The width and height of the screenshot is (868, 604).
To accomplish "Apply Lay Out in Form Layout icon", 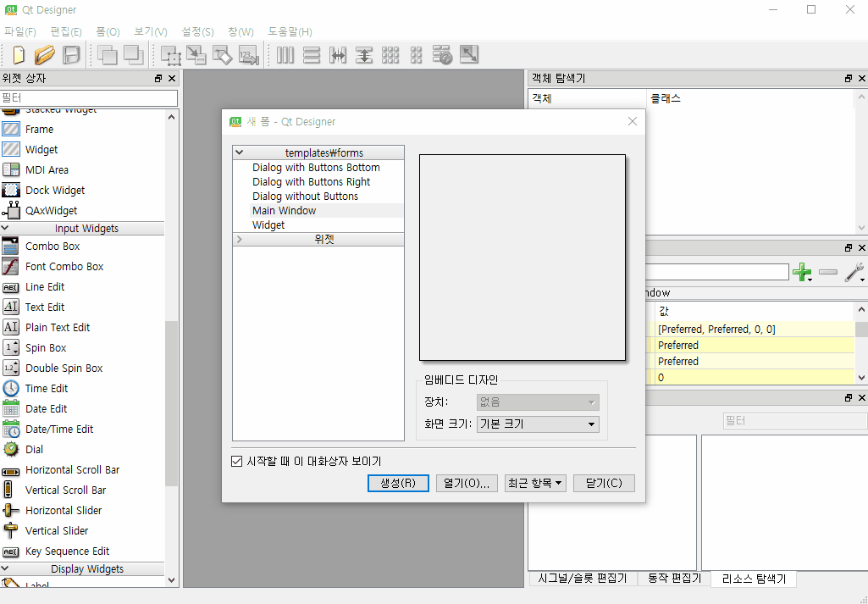I will pyautogui.click(x=417, y=55).
